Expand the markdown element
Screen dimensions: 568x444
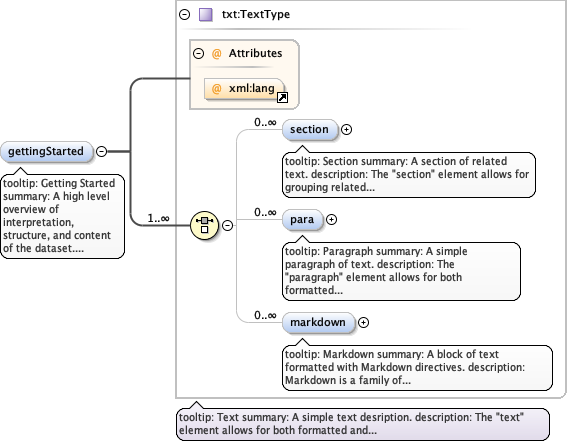pos(363,322)
